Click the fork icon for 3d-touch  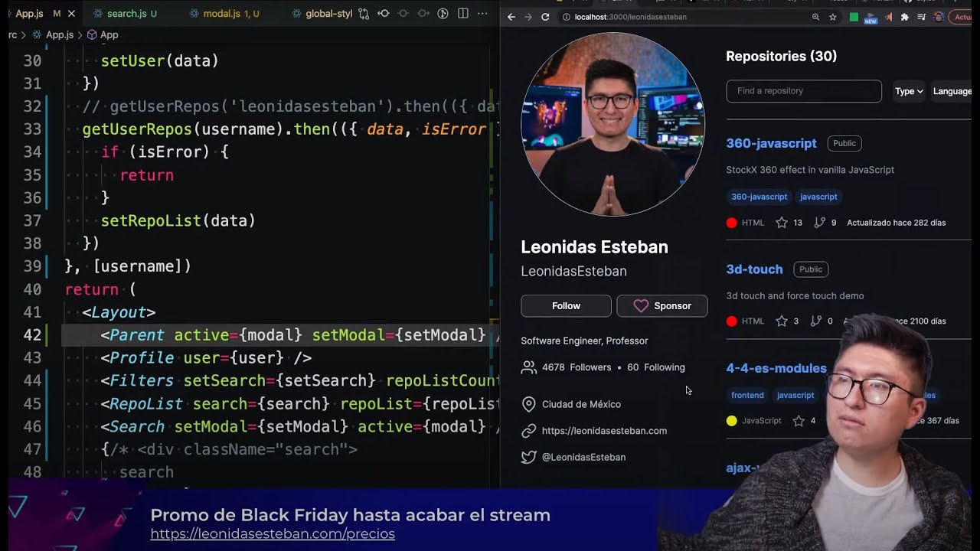tap(816, 321)
